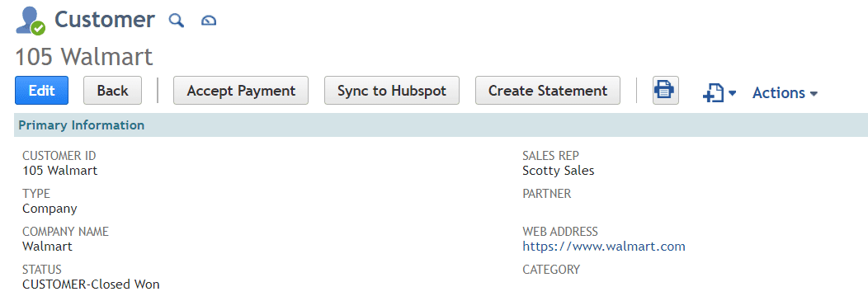Image resolution: width=868 pixels, height=301 pixels.
Task: Click the blue Edit button
Action: tap(41, 90)
